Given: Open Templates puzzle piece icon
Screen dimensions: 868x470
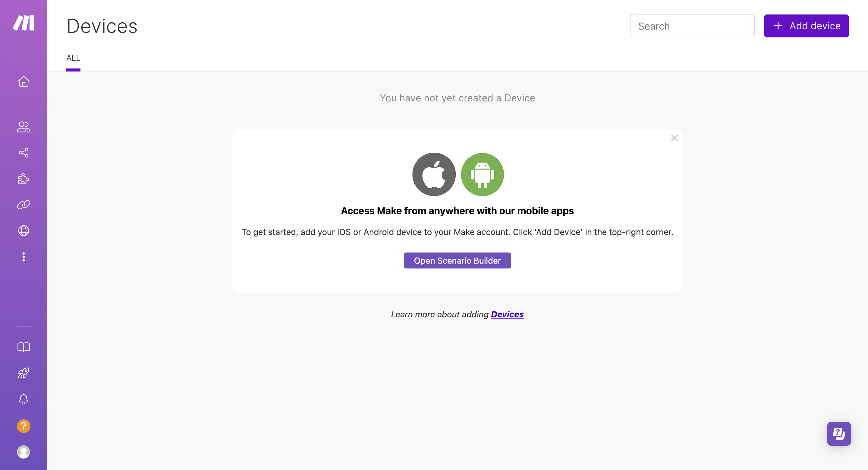Looking at the screenshot, I should point(24,179).
